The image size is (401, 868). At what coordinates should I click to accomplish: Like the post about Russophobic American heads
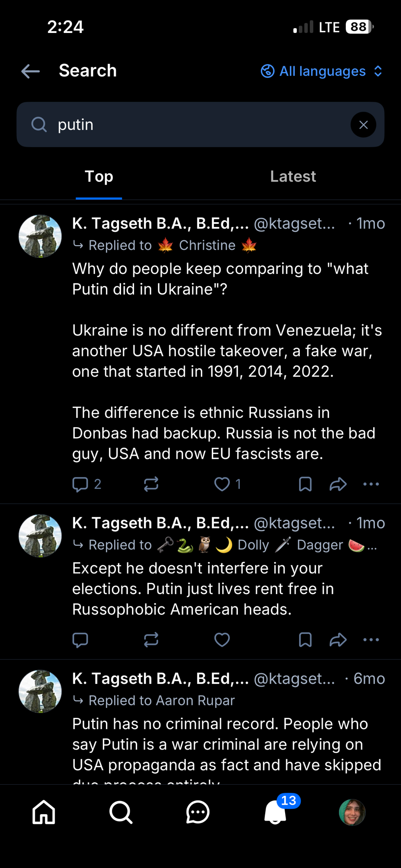222,640
